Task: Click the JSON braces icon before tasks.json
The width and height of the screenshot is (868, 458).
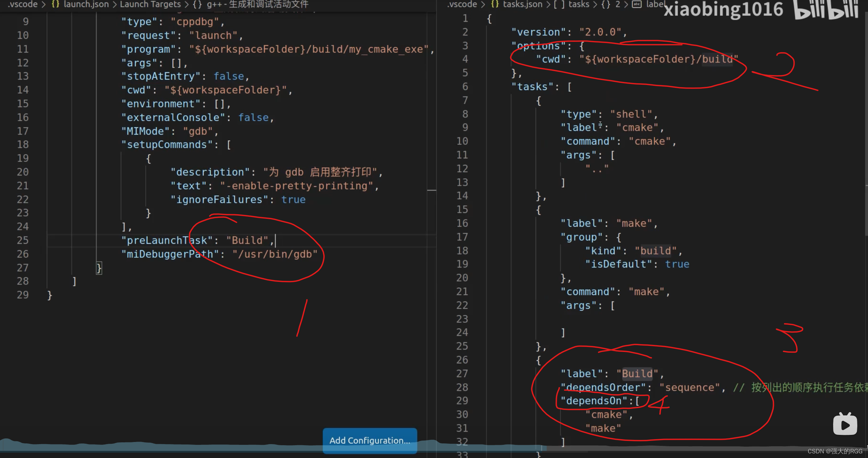Action: point(495,4)
